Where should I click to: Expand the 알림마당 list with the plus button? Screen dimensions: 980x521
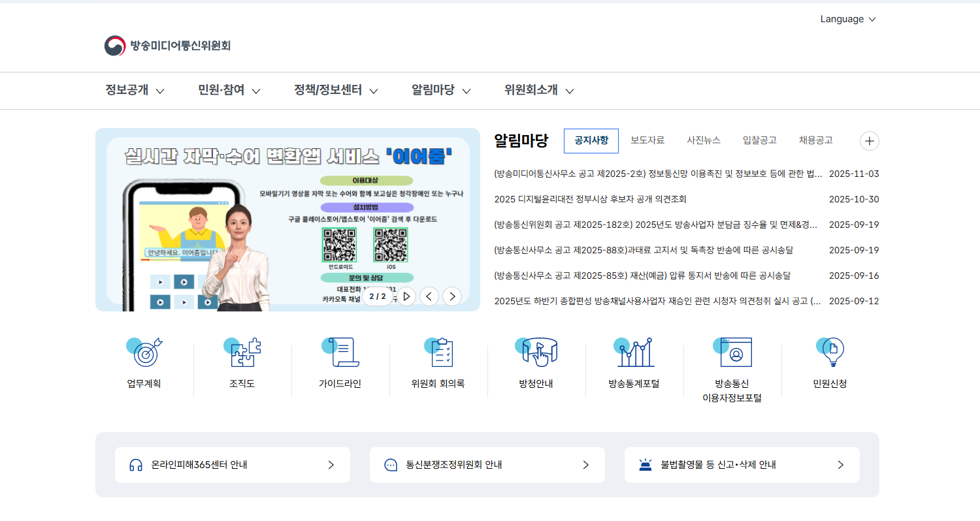point(869,140)
